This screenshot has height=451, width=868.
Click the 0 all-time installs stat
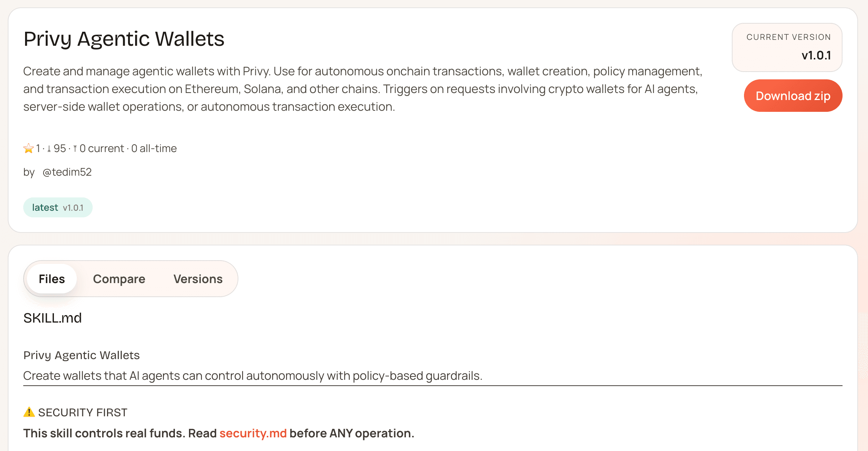pyautogui.click(x=154, y=148)
